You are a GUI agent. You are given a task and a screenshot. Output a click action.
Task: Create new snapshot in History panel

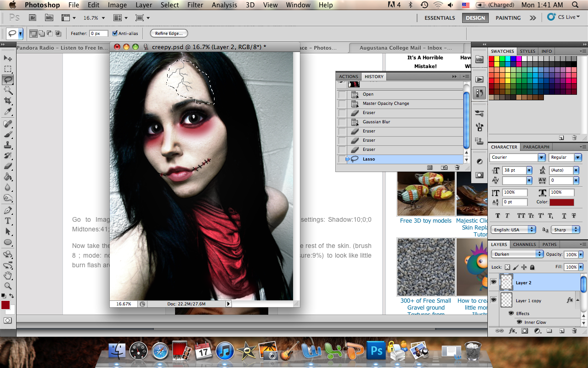tap(444, 168)
